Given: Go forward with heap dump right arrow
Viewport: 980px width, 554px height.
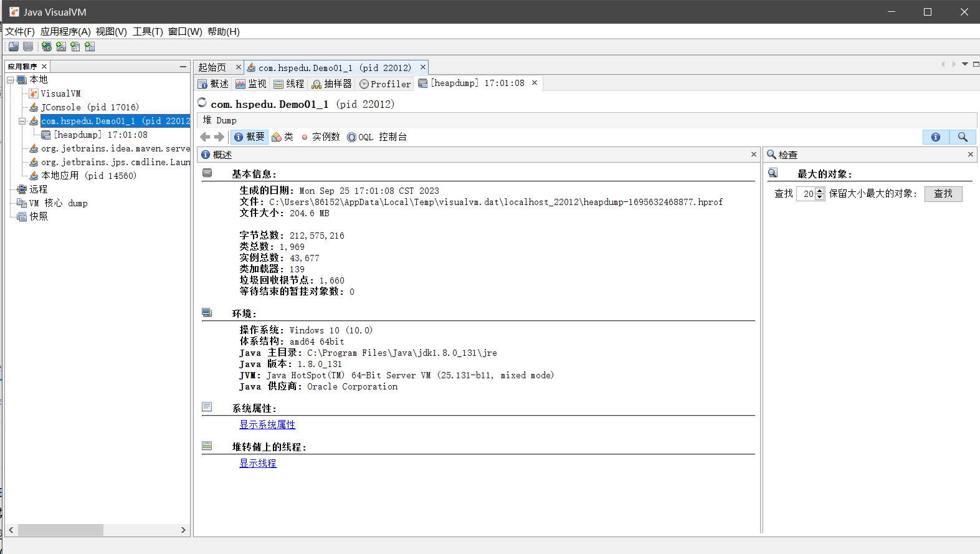Looking at the screenshot, I should click(219, 137).
